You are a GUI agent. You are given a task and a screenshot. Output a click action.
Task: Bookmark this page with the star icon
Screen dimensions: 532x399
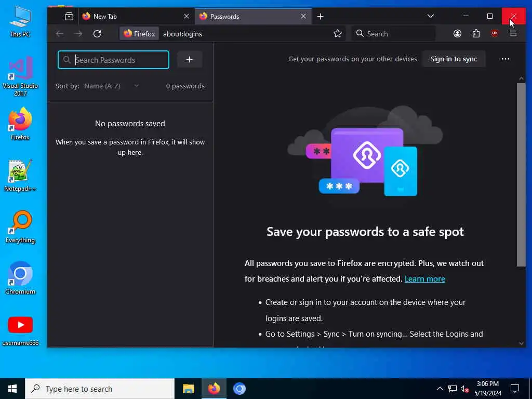[337, 34]
